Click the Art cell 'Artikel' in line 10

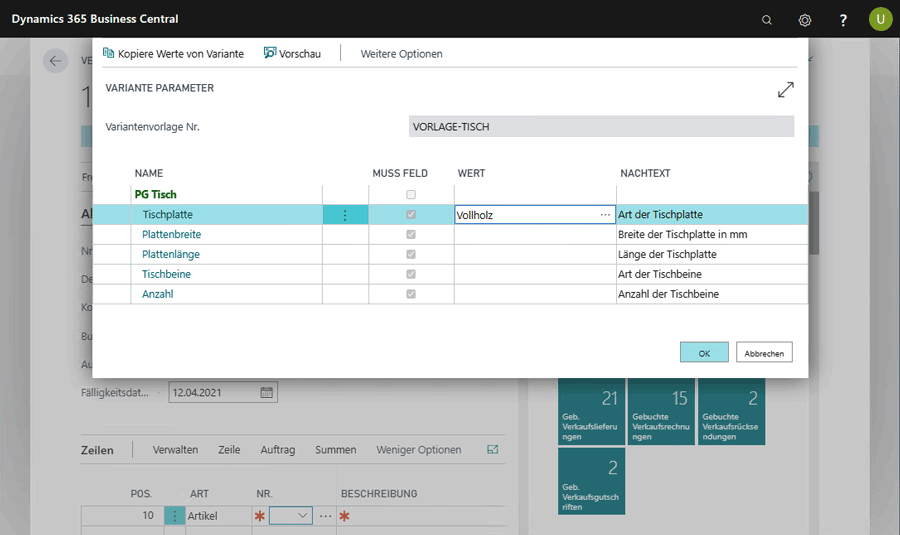click(x=218, y=515)
